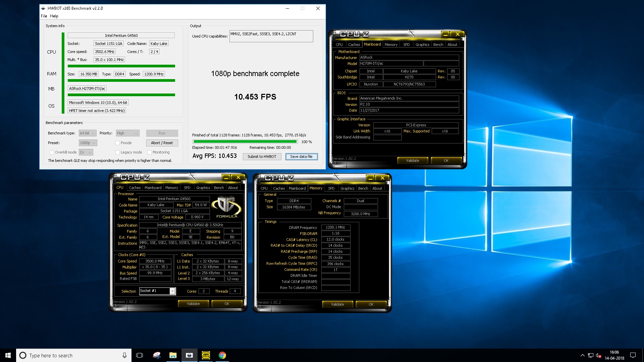Image resolution: width=644 pixels, height=362 pixels.
Task: Click Submit to HWBOT
Action: (x=262, y=157)
